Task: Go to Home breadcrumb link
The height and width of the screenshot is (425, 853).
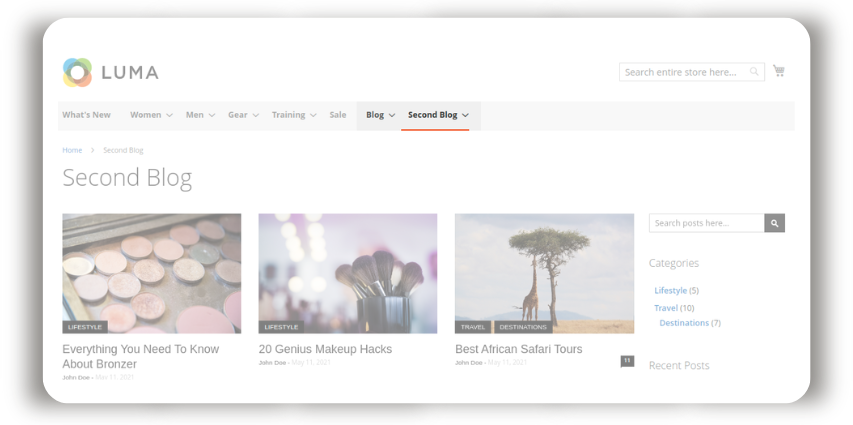Action: [72, 150]
